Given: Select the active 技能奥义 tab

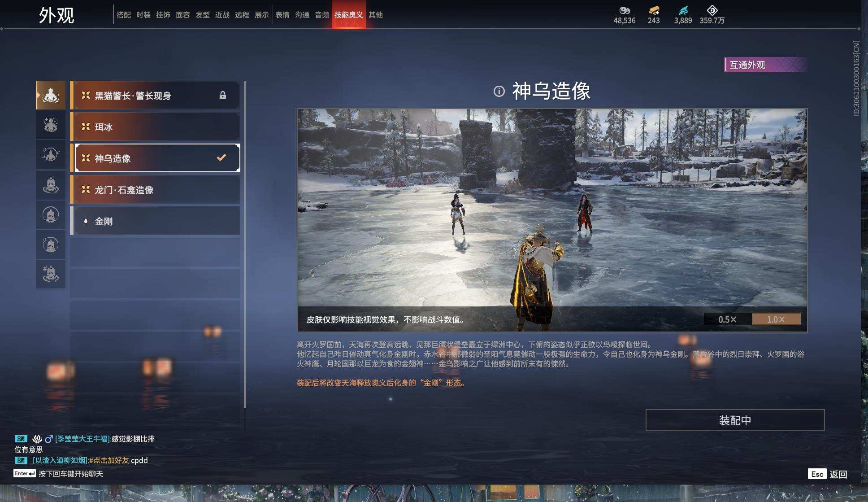Looking at the screenshot, I should [349, 15].
